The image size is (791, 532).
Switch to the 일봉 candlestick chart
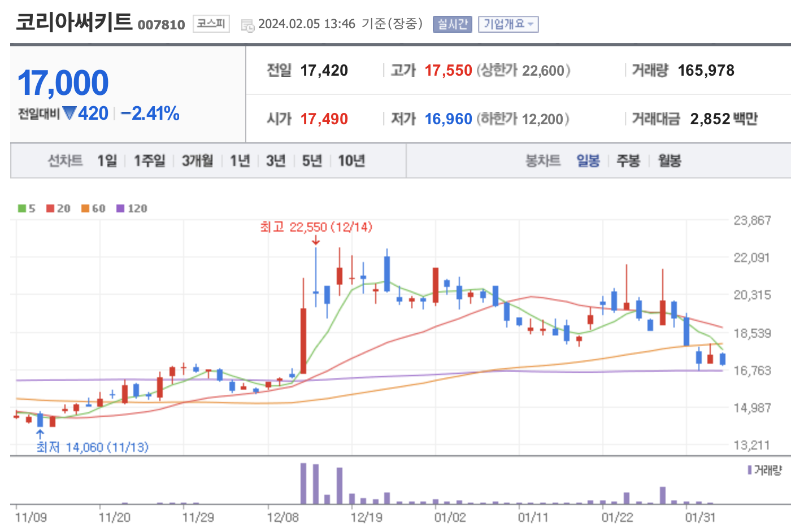(588, 161)
